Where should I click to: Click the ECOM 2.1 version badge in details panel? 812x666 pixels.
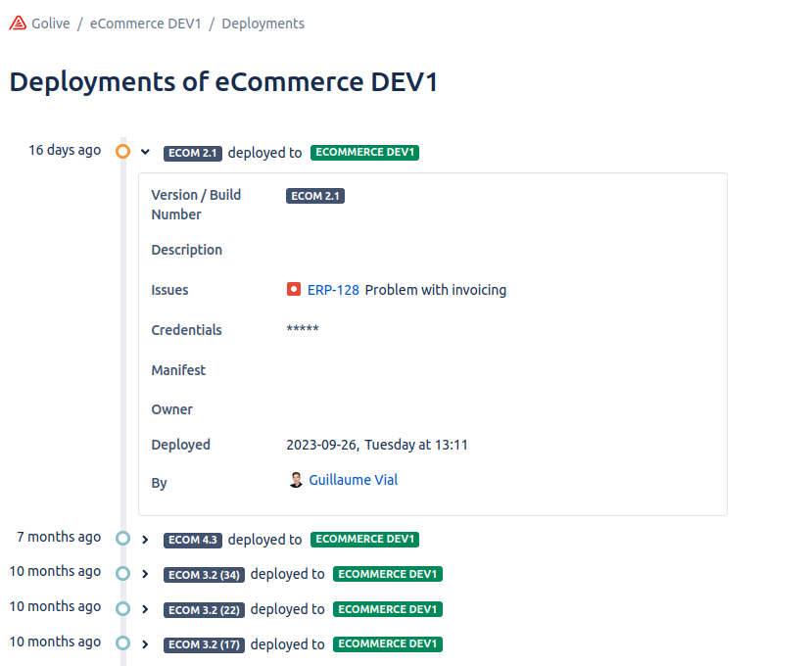point(315,196)
